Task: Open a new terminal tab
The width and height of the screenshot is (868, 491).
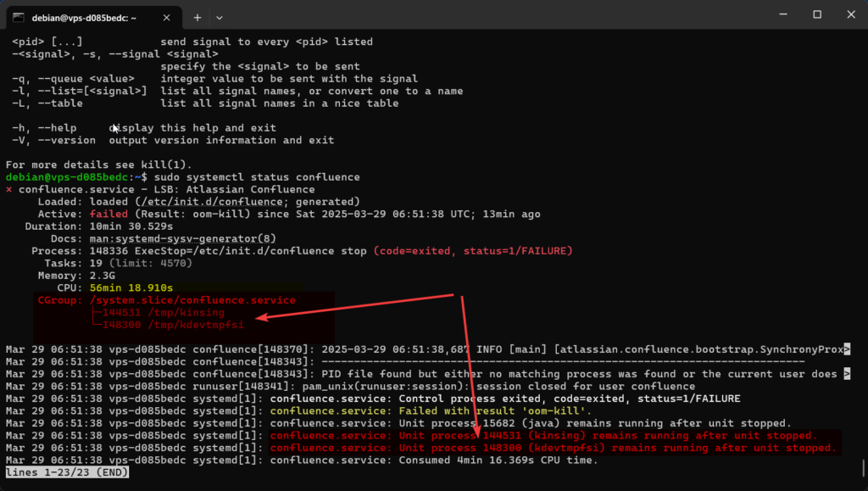Action: [x=197, y=18]
